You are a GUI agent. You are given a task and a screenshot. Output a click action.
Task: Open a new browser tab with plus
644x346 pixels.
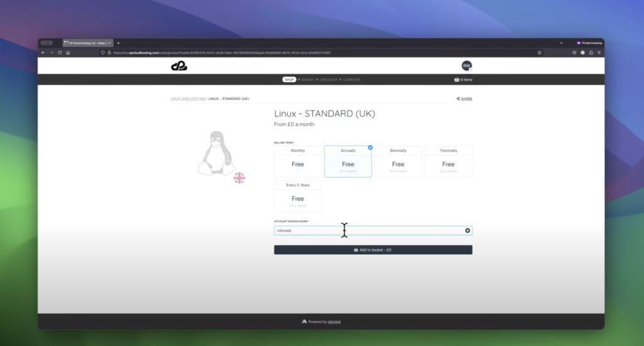point(118,43)
